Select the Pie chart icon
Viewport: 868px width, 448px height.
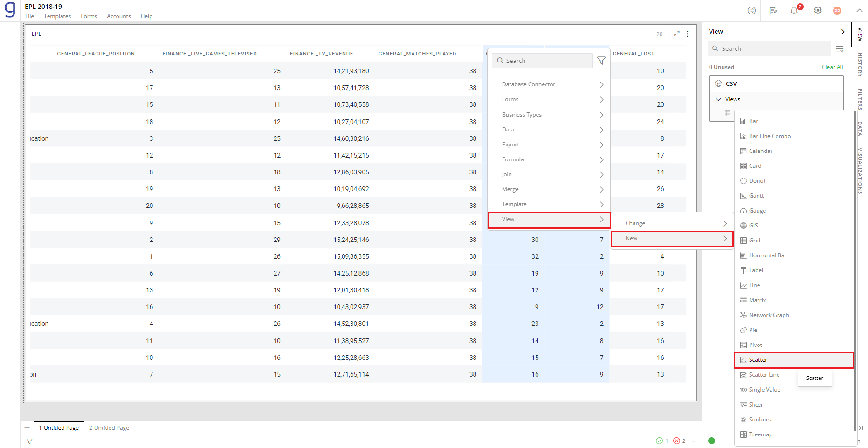click(743, 330)
